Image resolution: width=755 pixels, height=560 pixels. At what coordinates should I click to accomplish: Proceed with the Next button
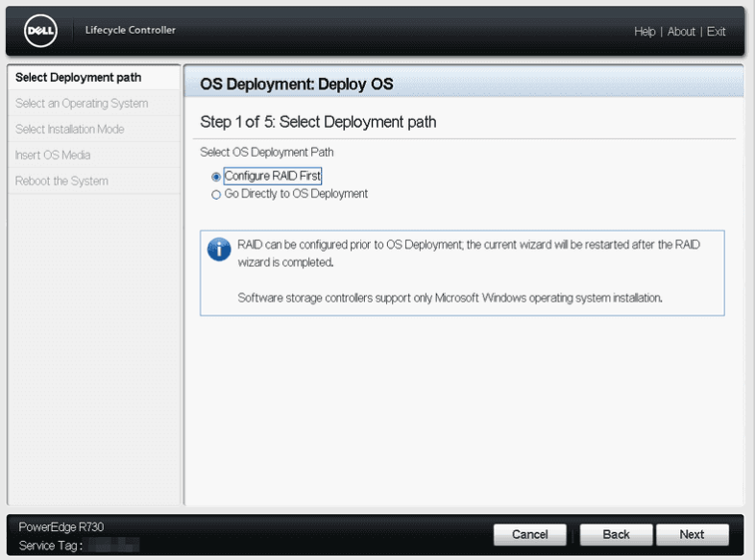pos(692,535)
